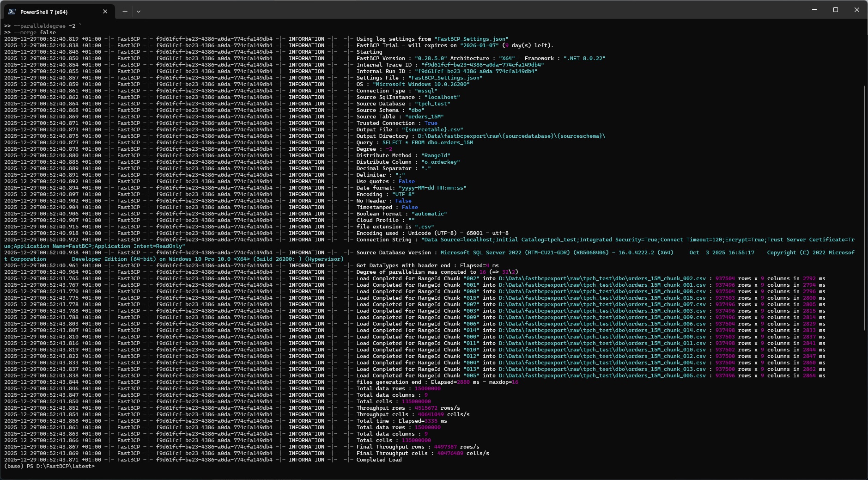Click the chunk file path orders_15M_chunk_002.csv
Screen dimensions: 868x480
coord(602,278)
